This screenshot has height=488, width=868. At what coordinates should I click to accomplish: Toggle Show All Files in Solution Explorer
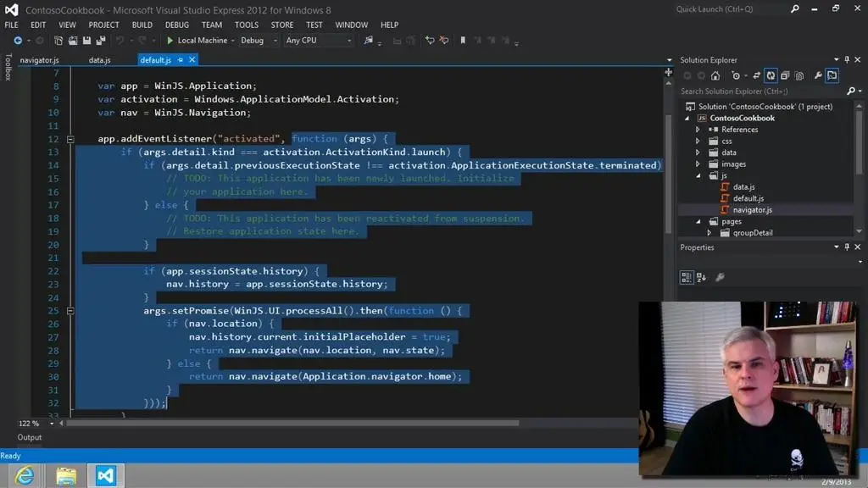(799, 75)
